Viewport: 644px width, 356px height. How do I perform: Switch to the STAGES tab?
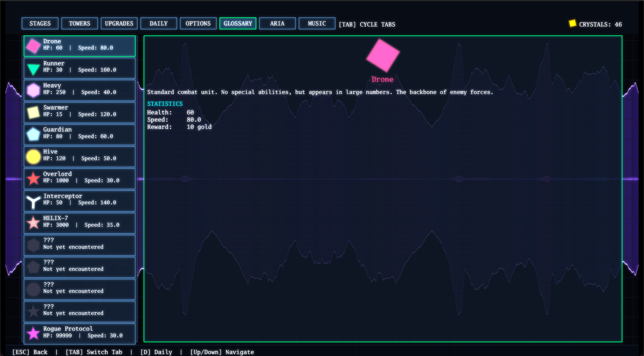(x=40, y=24)
